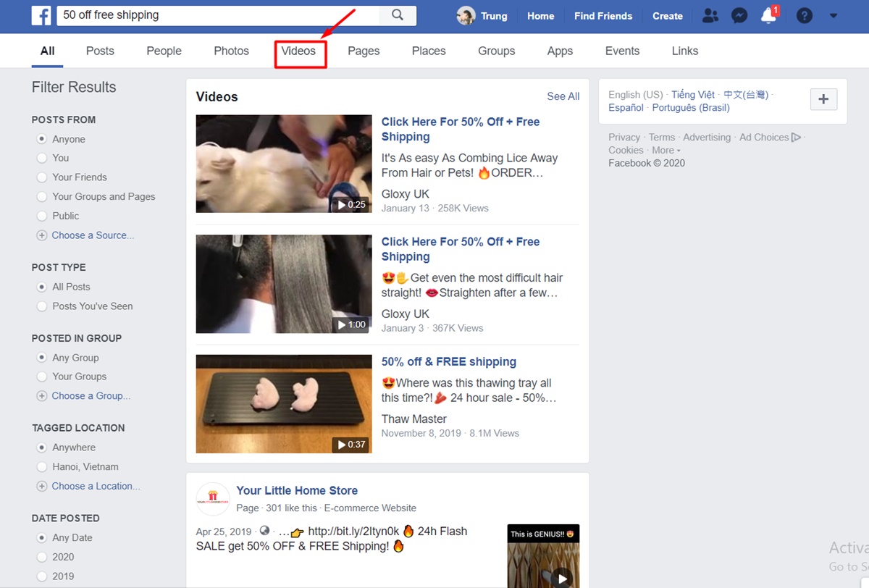869x588 pixels.
Task: Filter posts by year 2020
Action: [x=42, y=557]
